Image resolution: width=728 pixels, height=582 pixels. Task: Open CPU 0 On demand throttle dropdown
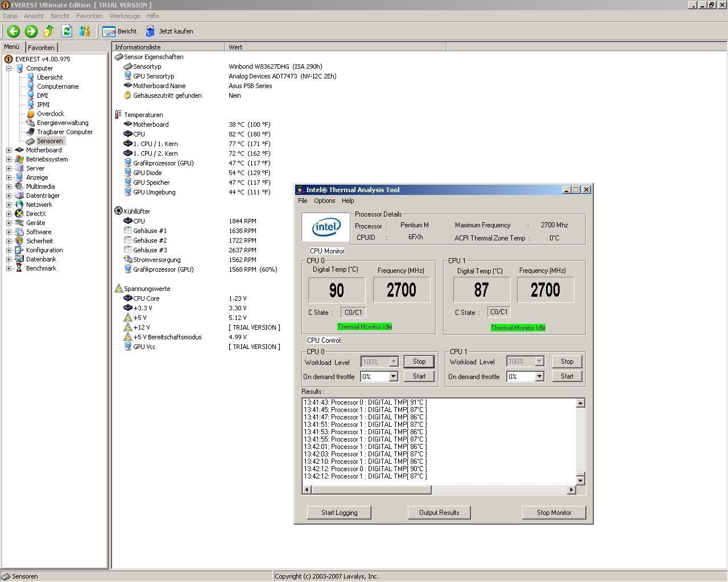point(393,376)
